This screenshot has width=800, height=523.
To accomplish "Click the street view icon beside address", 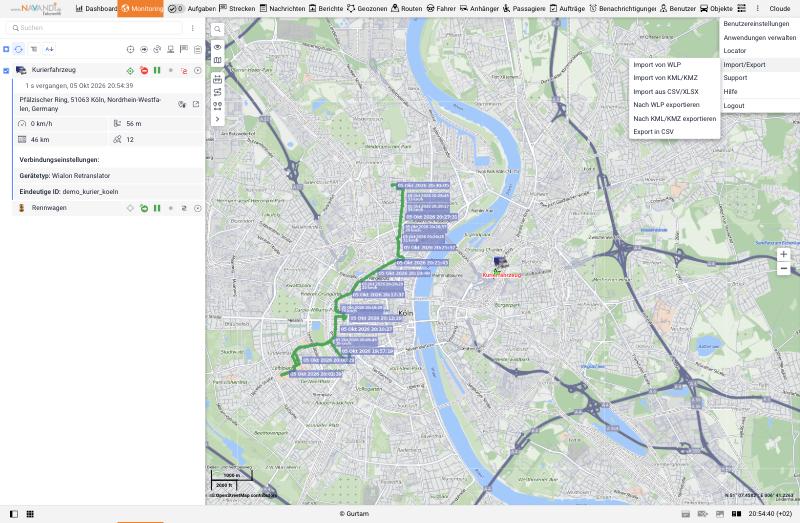I will point(182,104).
